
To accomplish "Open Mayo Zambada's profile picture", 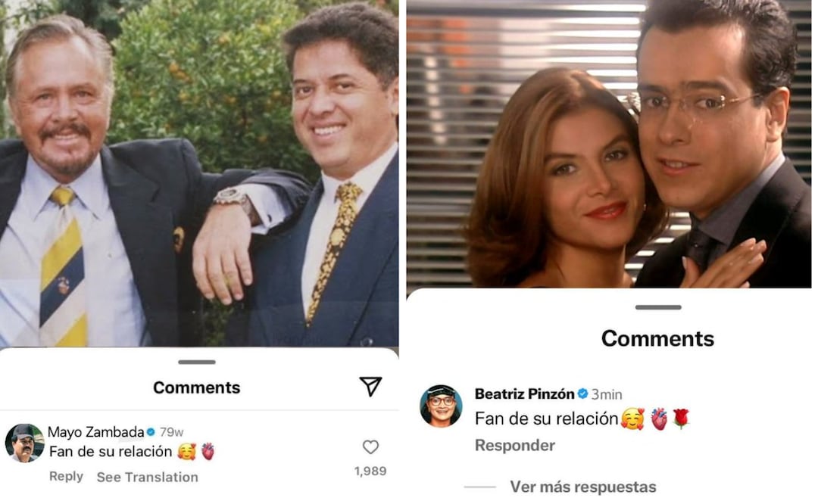I will pos(23,443).
